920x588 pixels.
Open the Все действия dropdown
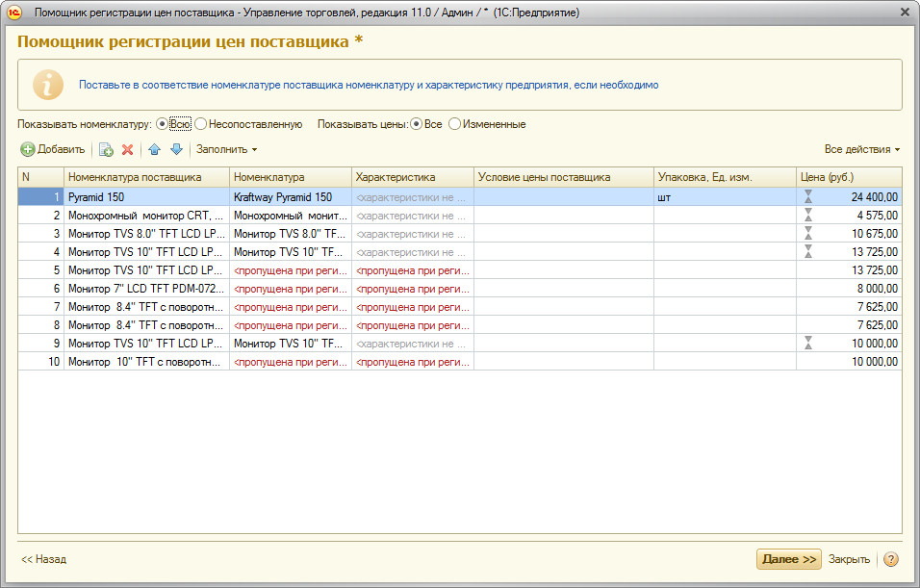coord(862,149)
